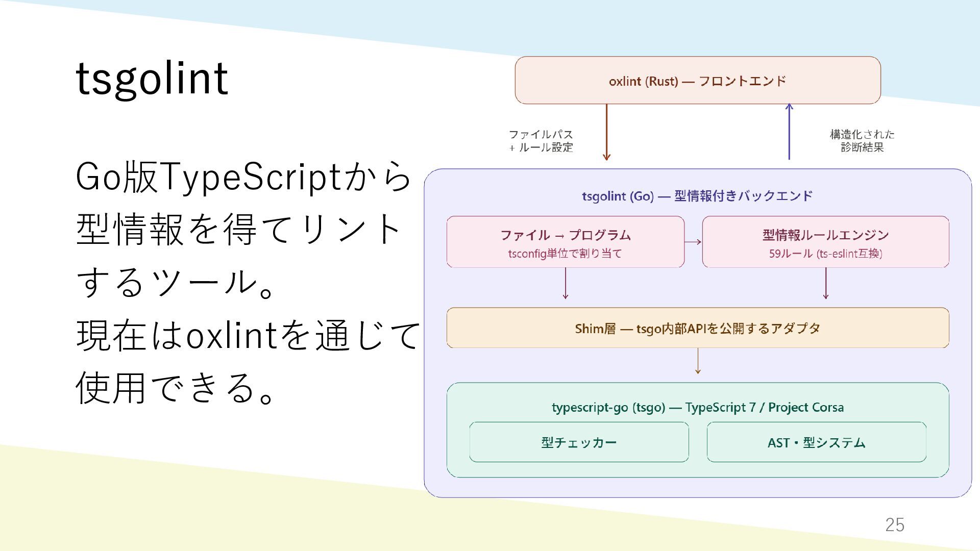Click the downward arrow below oxlint box
The image size is (980, 551).
coord(606,132)
